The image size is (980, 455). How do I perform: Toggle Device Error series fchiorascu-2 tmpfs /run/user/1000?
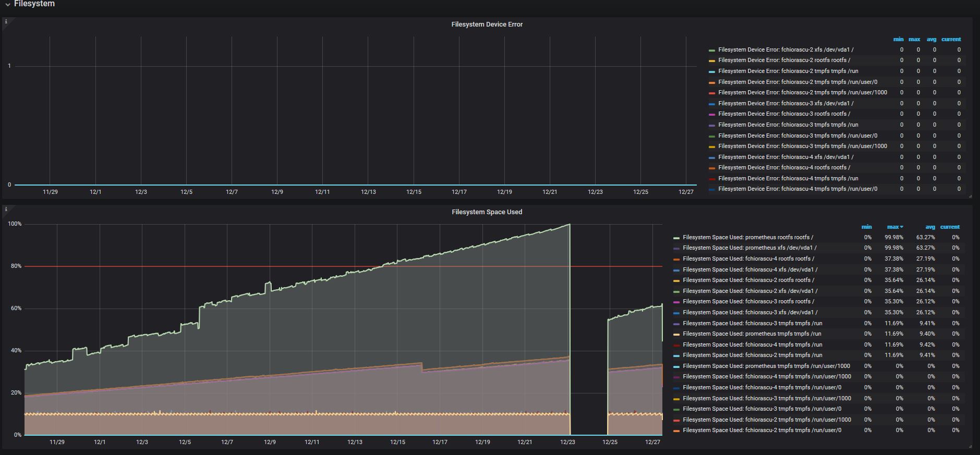(x=803, y=92)
